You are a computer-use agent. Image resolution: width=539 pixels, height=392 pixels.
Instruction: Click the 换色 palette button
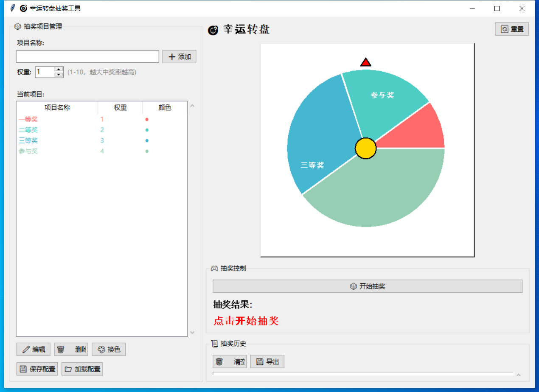point(109,350)
